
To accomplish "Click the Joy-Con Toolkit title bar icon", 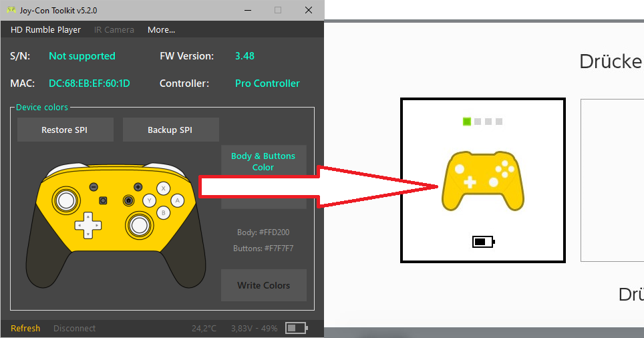I will coord(11,10).
